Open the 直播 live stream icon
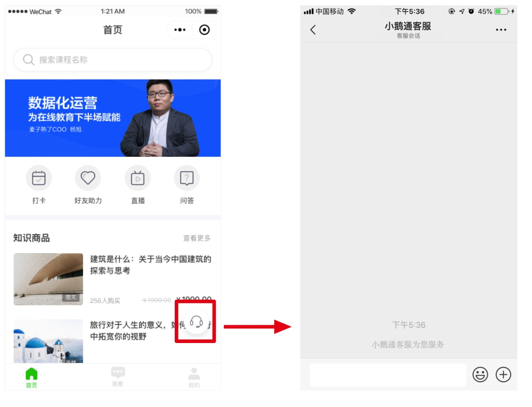This screenshot has width=532, height=407. pos(137,178)
